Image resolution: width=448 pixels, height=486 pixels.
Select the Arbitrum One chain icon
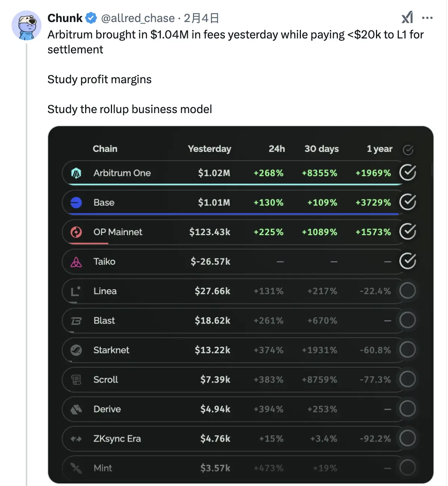point(77,173)
